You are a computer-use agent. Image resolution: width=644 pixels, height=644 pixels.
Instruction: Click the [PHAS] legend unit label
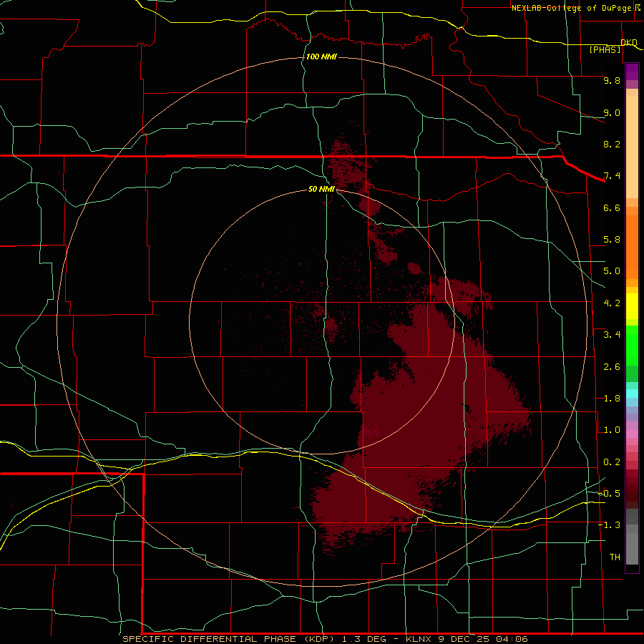pyautogui.click(x=605, y=49)
